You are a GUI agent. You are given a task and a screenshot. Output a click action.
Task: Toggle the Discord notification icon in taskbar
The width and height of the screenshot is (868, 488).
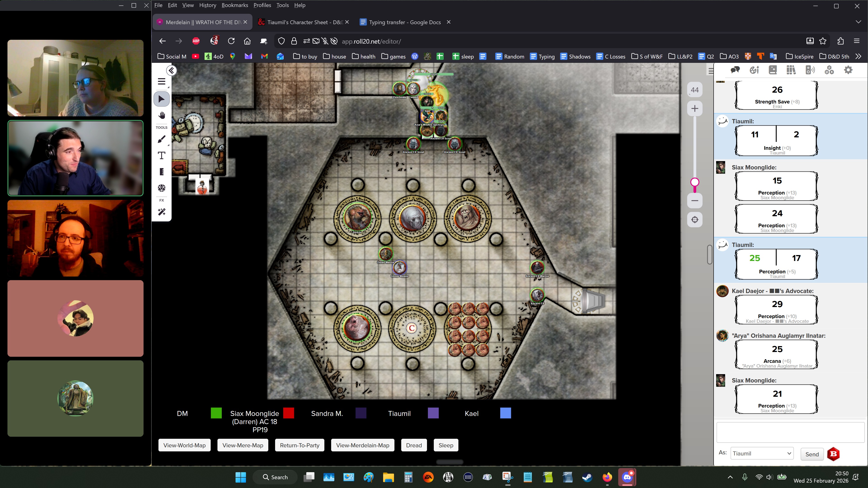[627, 477]
